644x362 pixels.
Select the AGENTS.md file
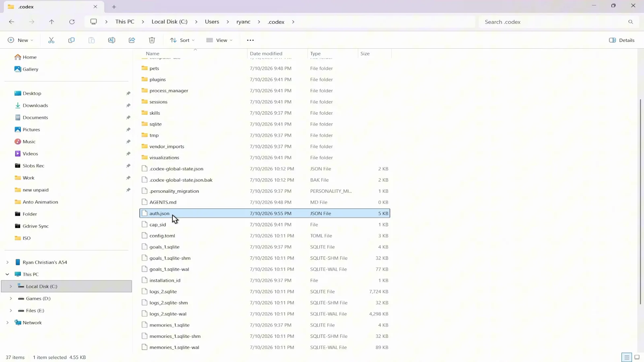point(264,202)
